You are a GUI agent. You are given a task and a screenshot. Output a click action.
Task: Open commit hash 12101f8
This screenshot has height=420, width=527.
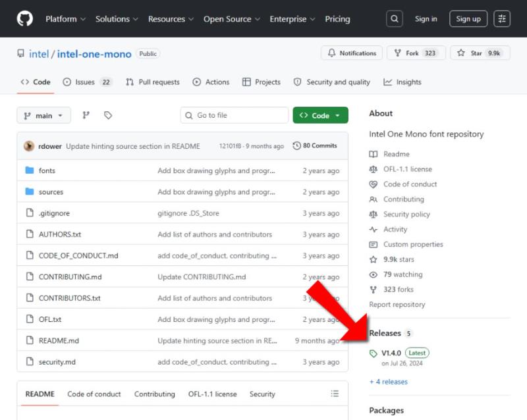click(x=230, y=146)
